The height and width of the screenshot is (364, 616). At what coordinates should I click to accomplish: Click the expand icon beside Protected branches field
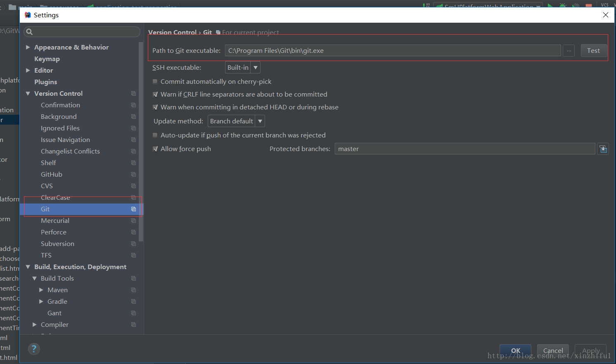pos(603,149)
